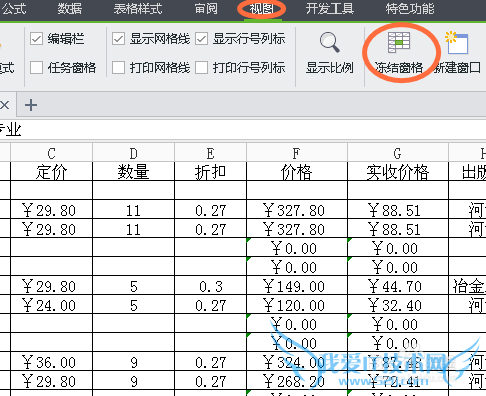
Task: Close the current document tab
Action: 4,105
